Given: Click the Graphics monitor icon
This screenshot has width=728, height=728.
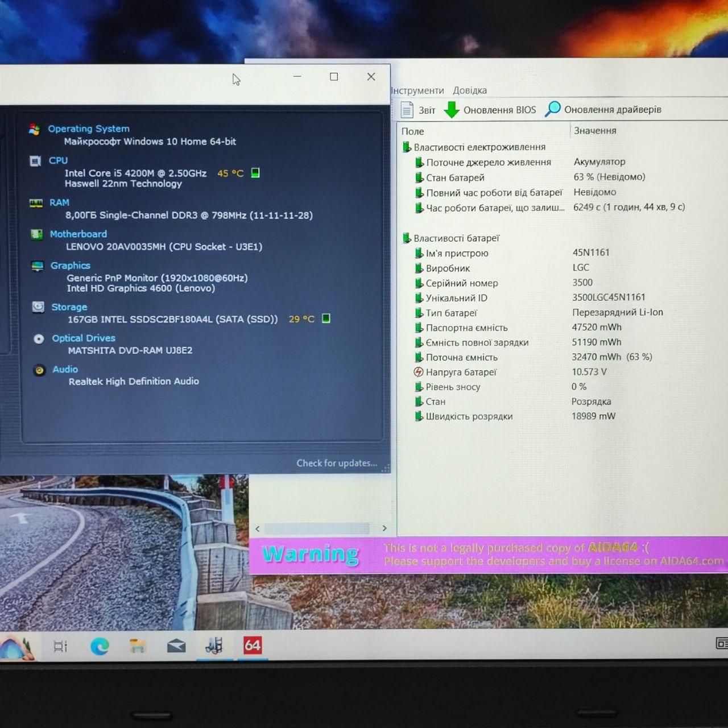Looking at the screenshot, I should coord(38,266).
